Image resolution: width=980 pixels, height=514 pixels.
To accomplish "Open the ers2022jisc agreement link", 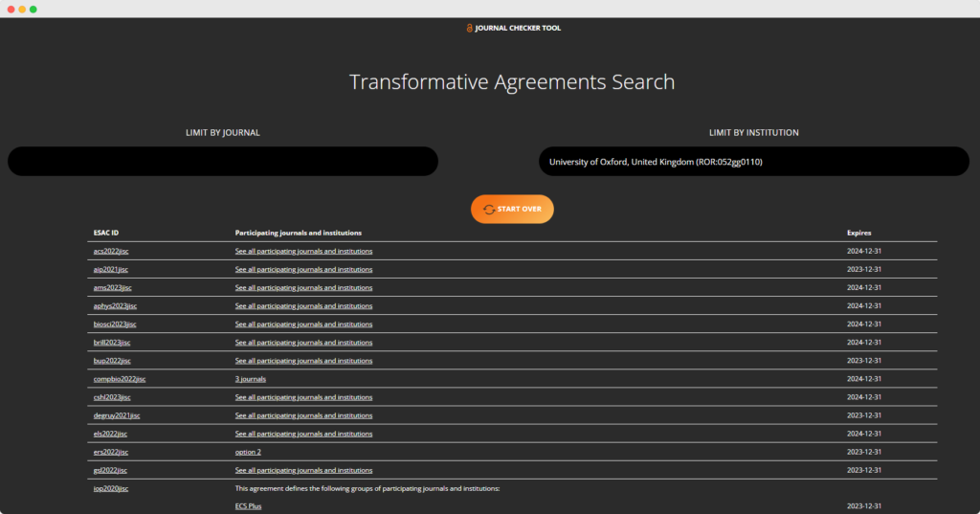I will 111,452.
